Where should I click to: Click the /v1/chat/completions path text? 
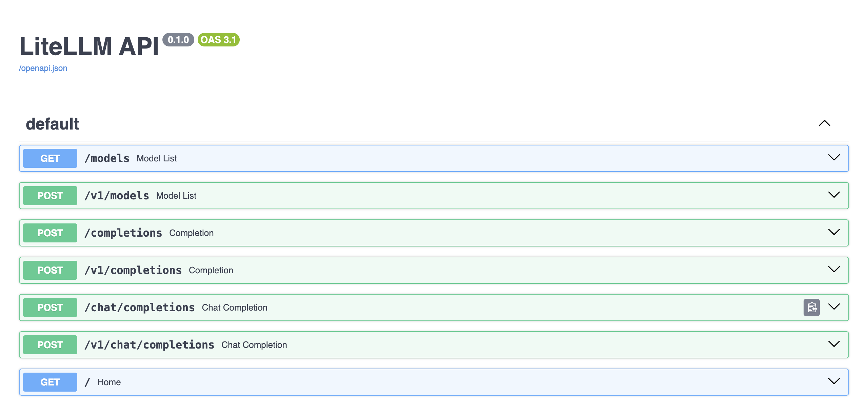tap(149, 345)
